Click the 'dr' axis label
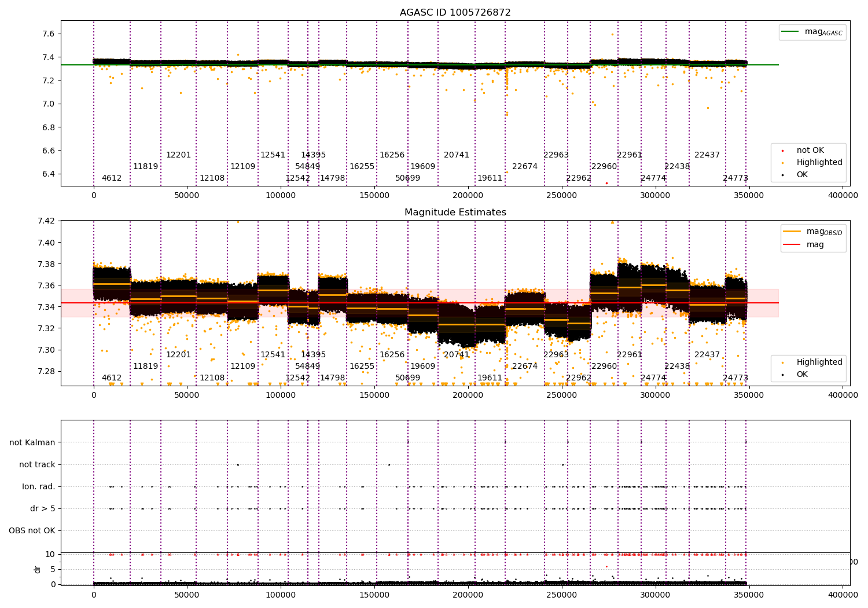Viewport: 868px width, 608px height. [38, 569]
